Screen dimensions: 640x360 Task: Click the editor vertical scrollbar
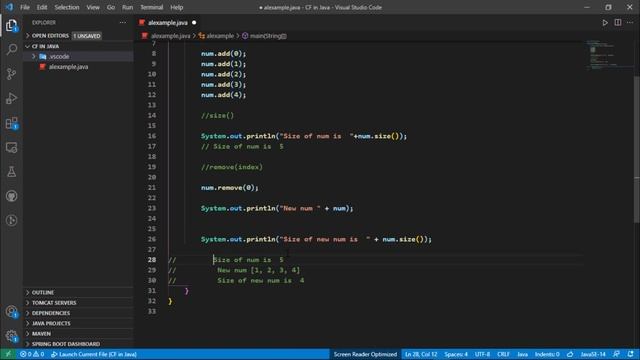pyautogui.click(x=637, y=149)
